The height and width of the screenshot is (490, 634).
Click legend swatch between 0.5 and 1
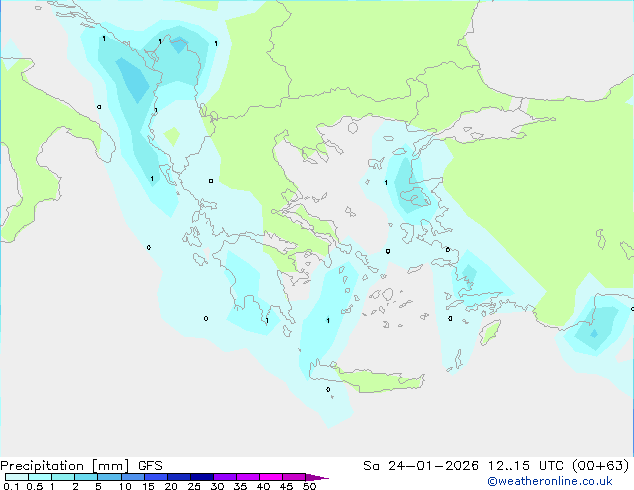click(x=40, y=477)
